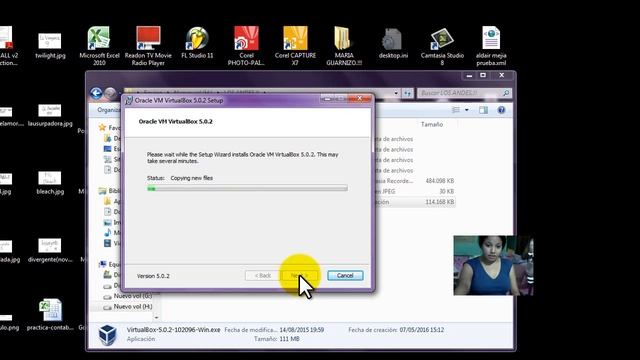This screenshot has height=360, width=640.
Task: Sort by Tamaño column header
Action: click(x=432, y=124)
